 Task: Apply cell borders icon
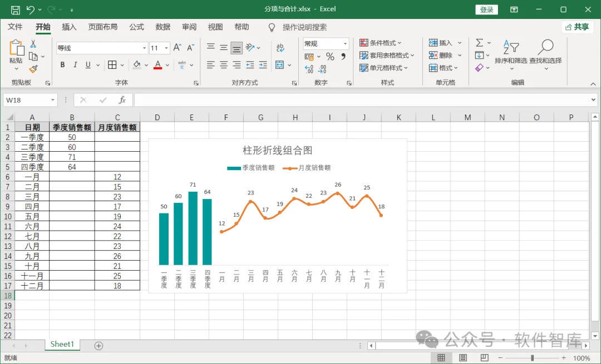[112, 64]
